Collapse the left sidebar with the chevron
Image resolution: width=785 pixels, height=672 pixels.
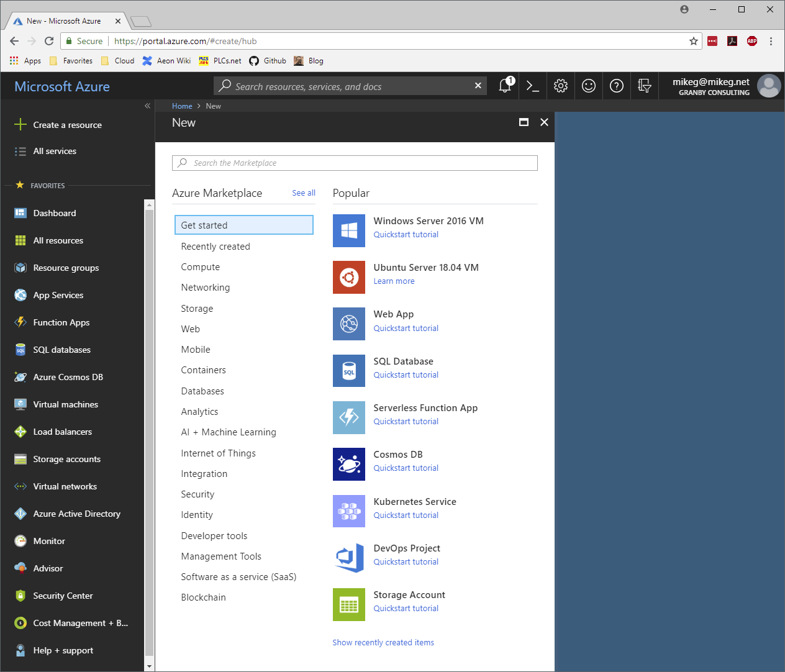click(147, 106)
